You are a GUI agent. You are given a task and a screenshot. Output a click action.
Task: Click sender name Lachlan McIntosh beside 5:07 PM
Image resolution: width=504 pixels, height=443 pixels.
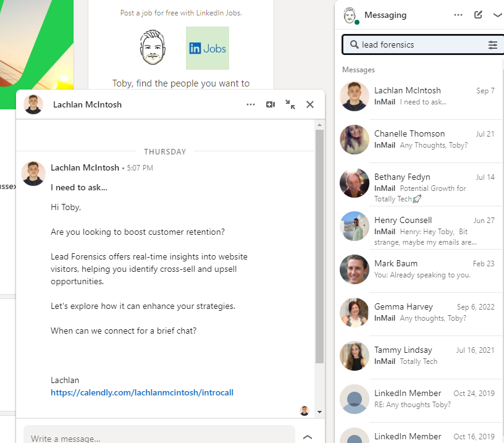[85, 168]
